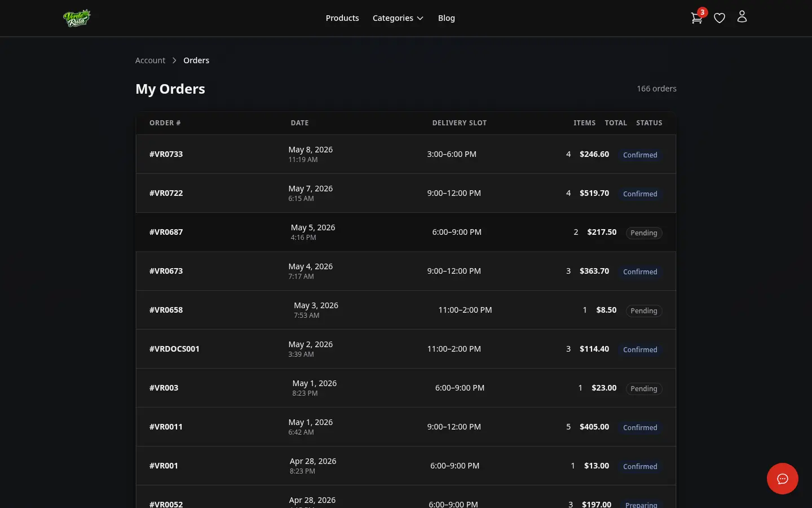Click the cart badge showing 3
Screen dimensions: 812x508
[703, 12]
